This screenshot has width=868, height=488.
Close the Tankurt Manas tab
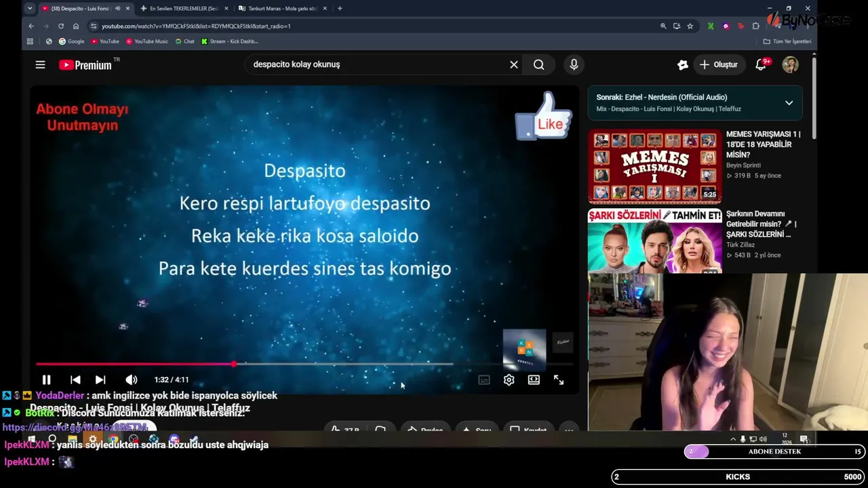tap(325, 8)
